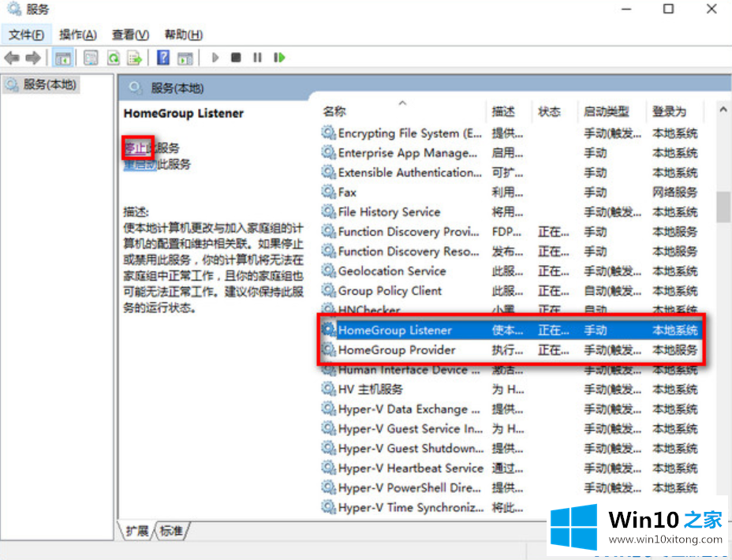This screenshot has height=560, width=732.
Task: Minimize the 服务 window
Action: [x=626, y=9]
